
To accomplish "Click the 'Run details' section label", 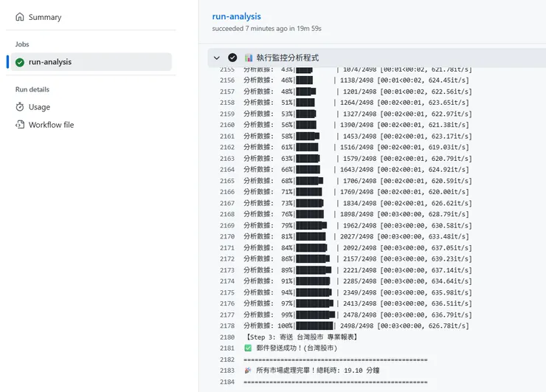I will pos(32,89).
